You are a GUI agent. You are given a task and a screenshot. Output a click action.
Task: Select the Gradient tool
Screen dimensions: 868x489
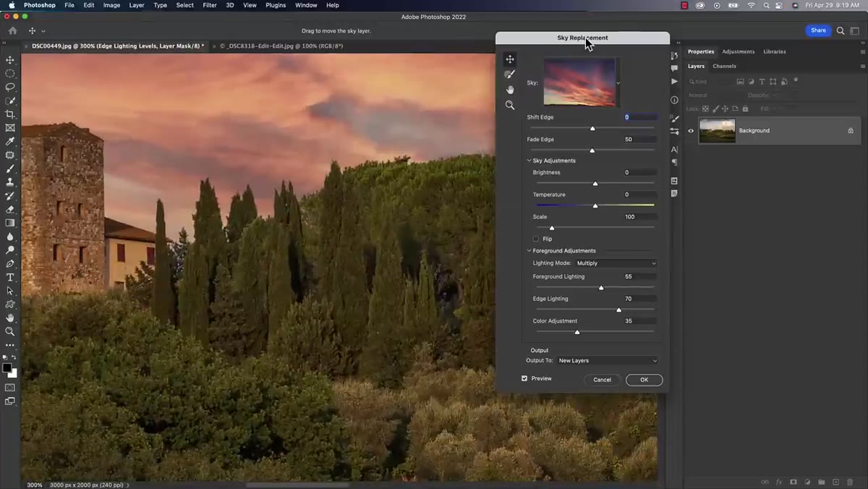point(10,223)
